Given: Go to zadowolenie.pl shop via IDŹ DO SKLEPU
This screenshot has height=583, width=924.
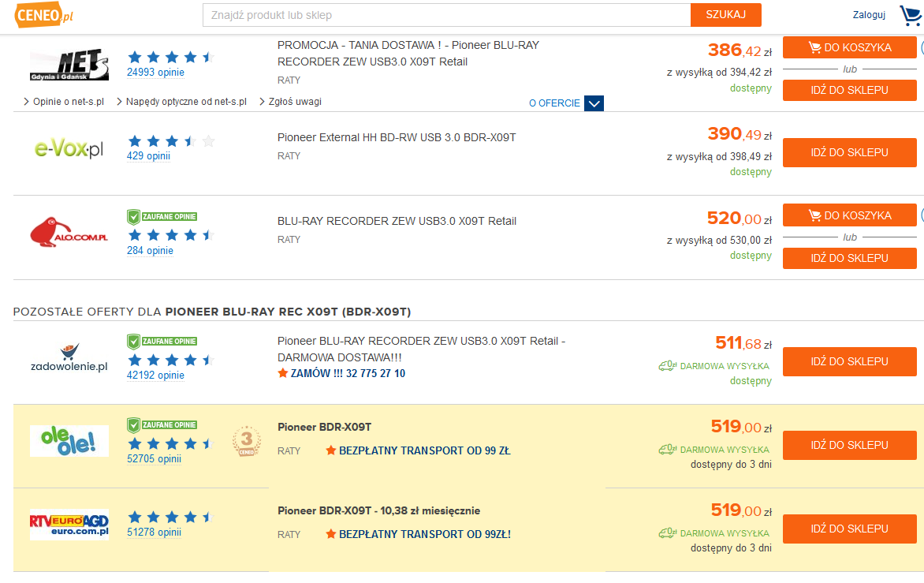Looking at the screenshot, I should click(x=850, y=361).
